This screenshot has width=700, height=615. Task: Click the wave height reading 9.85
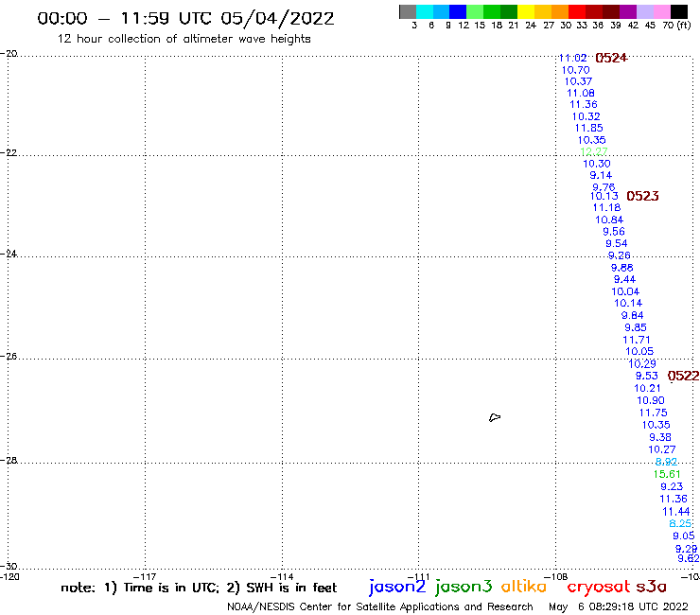pyautogui.click(x=636, y=327)
